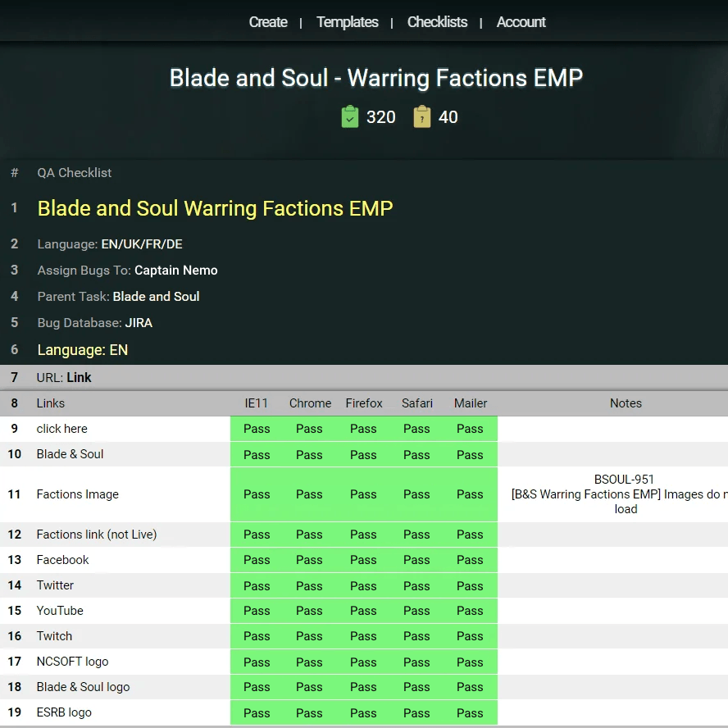Click the Captain Nemo assignee text
This screenshot has width=728, height=728.
(176, 271)
